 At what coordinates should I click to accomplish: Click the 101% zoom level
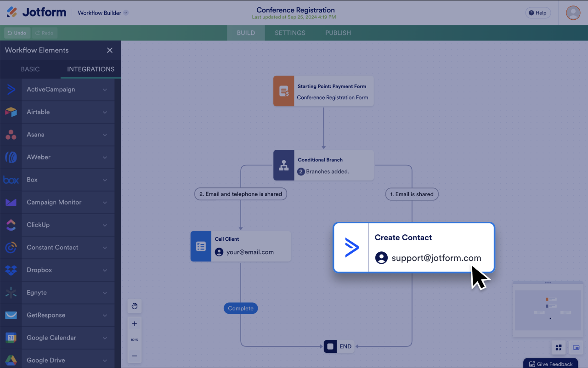tap(135, 340)
